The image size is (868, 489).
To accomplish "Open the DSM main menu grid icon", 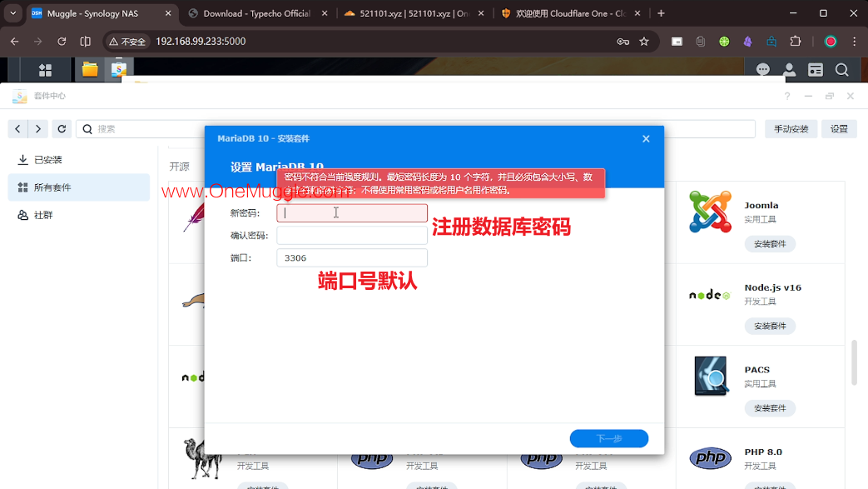I will click(x=46, y=70).
